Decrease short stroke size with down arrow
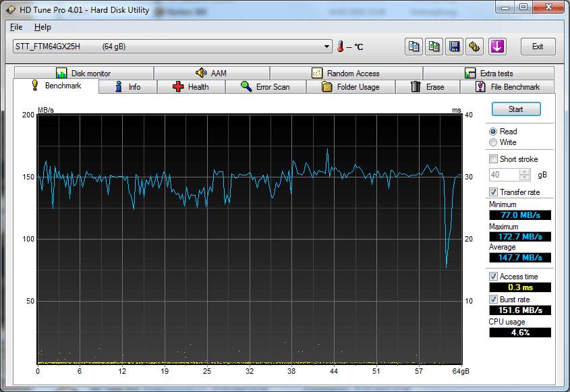This screenshot has height=392, width=570. coord(524,177)
